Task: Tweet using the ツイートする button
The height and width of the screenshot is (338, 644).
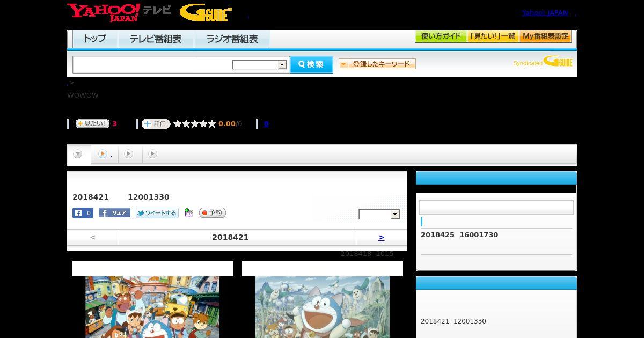Action: coord(157,213)
